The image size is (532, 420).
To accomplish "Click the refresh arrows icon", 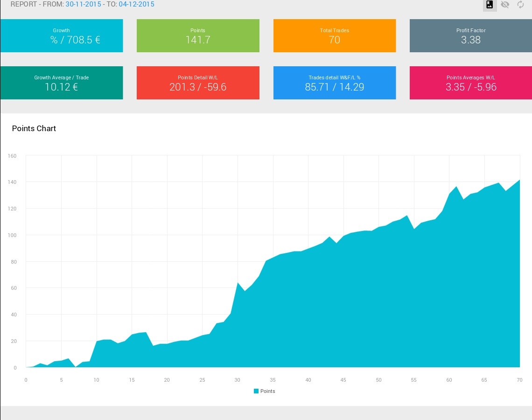I will (520, 5).
